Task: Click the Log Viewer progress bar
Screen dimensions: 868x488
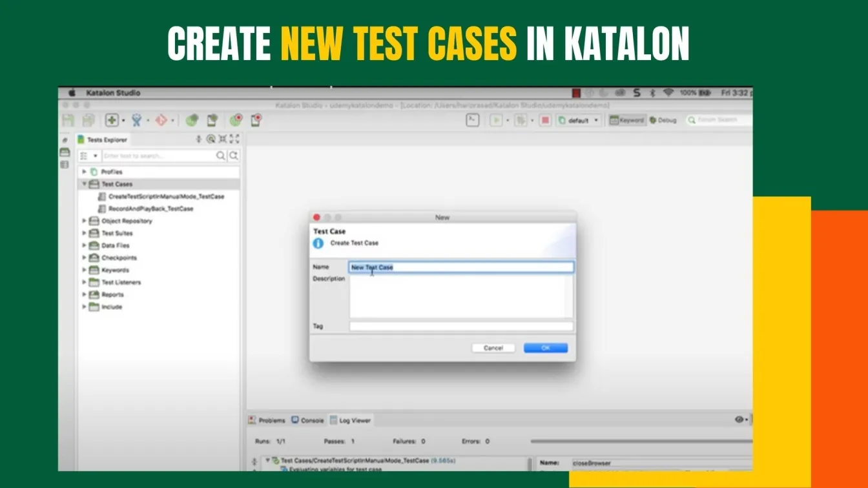Action: tap(641, 442)
